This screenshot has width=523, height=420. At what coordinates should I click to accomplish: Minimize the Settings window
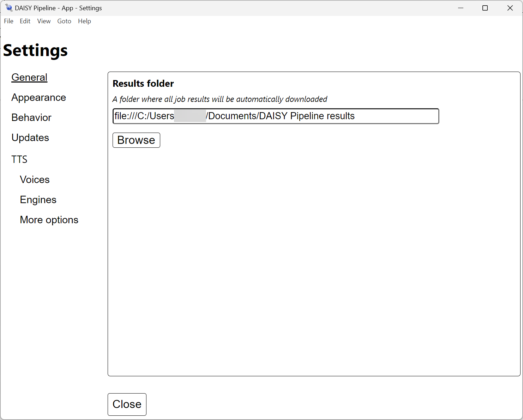click(461, 8)
